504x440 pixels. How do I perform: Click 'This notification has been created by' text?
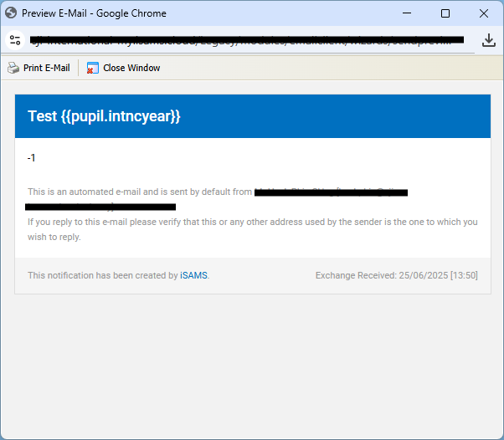point(102,275)
